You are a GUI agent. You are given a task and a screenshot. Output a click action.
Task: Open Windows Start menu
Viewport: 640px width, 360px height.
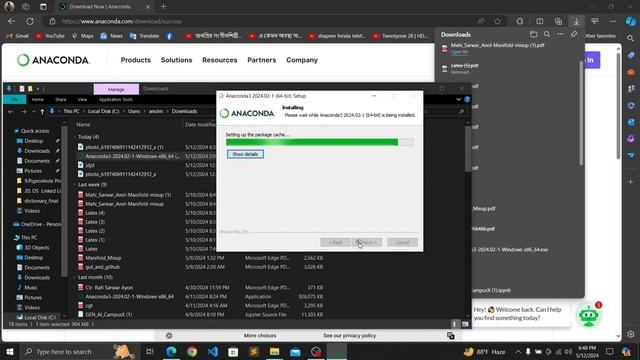coord(10,351)
